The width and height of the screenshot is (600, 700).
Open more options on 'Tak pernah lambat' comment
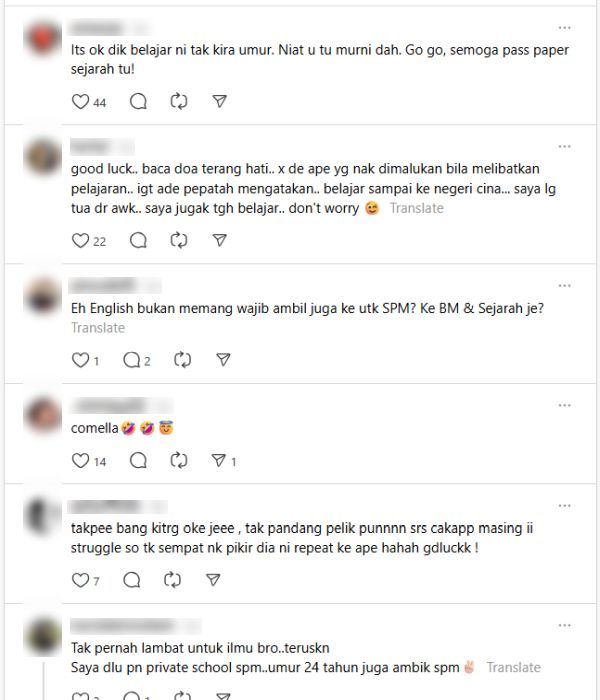[x=565, y=625]
